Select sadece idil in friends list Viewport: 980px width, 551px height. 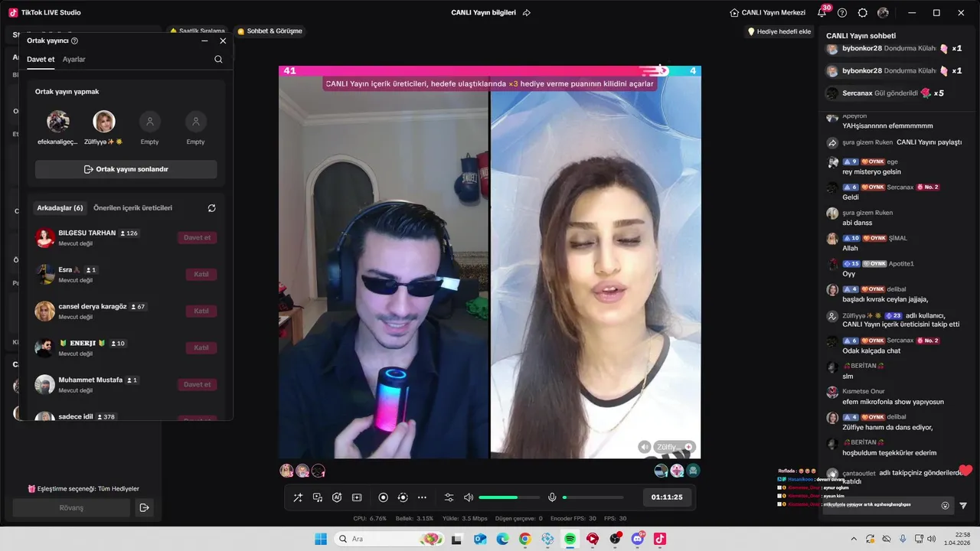pos(126,416)
